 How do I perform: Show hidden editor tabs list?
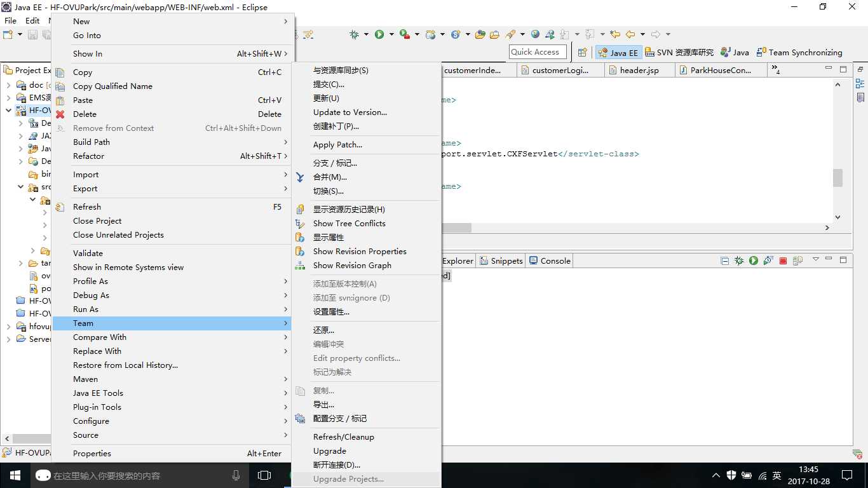(776, 71)
